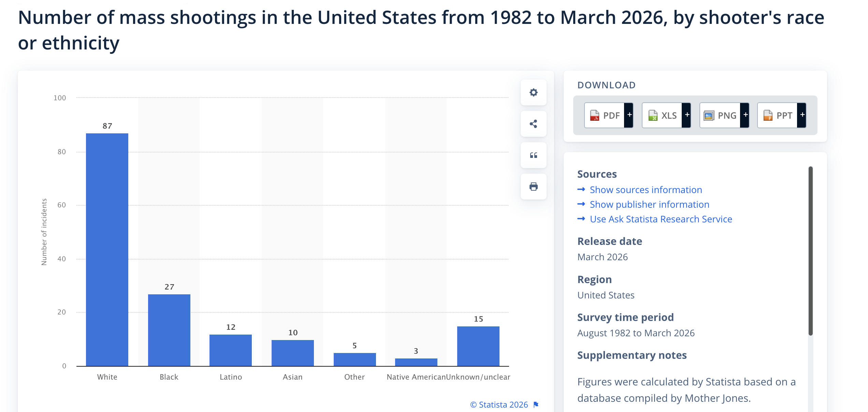The width and height of the screenshot is (868, 412).
Task: Expand the plus beside PDF download
Action: [x=629, y=115]
